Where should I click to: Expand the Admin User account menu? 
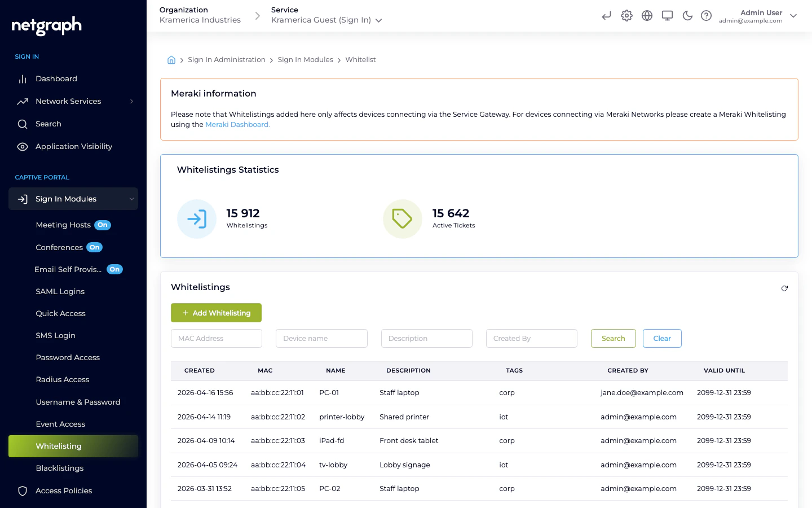(793, 16)
